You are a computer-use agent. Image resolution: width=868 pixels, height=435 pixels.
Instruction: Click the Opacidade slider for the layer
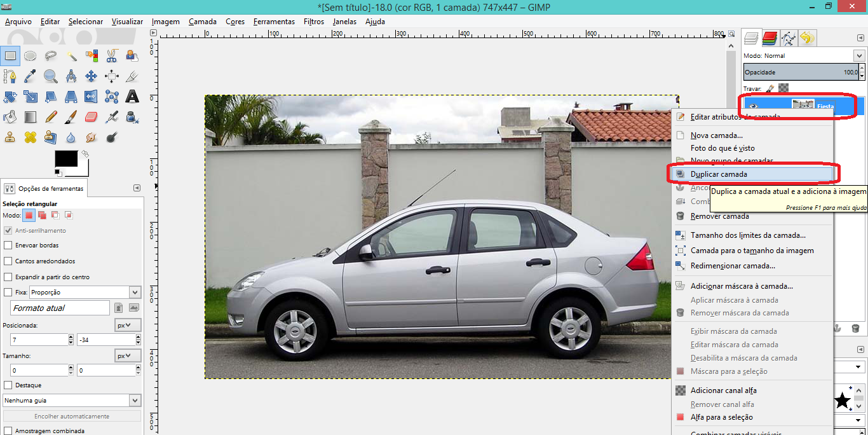coord(803,72)
